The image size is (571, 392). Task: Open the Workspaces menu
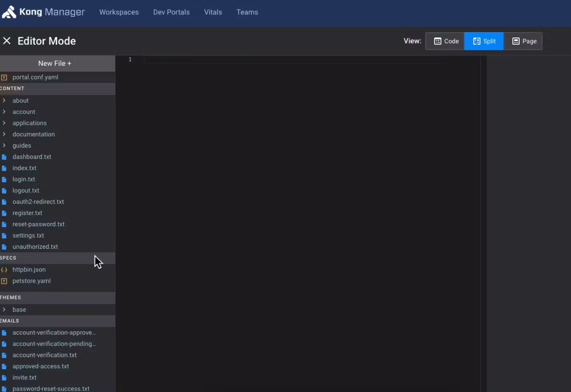tap(119, 12)
